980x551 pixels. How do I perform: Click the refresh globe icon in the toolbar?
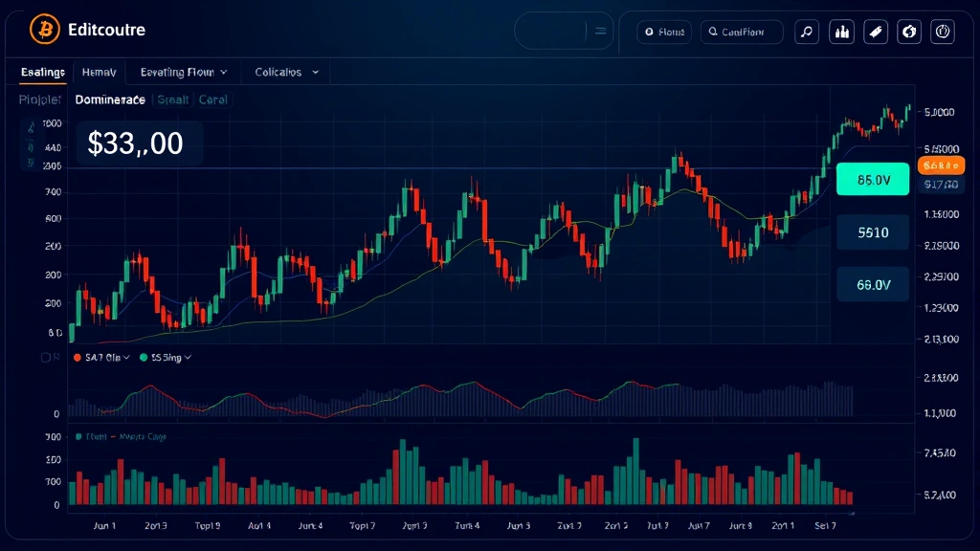coord(908,31)
